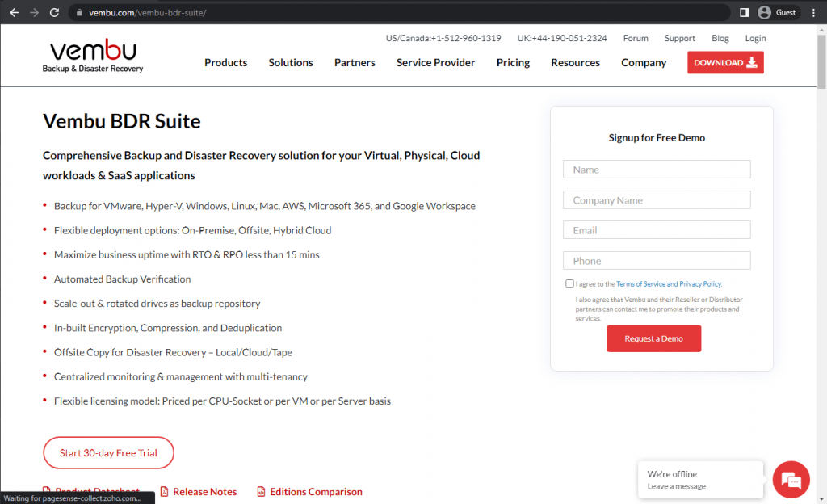Reload the page with refresh icon
Screen dimensions: 827x504
[54, 13]
